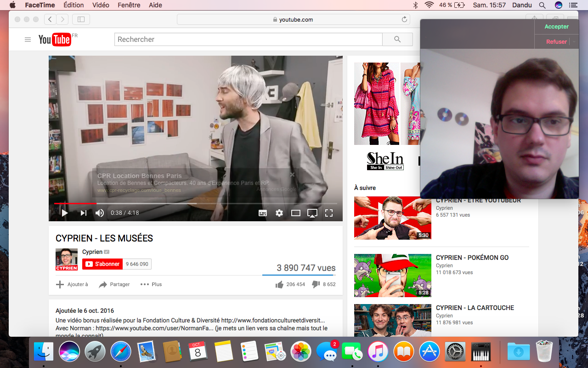Focus the Rechercher search field
The width and height of the screenshot is (588, 368).
tap(248, 40)
